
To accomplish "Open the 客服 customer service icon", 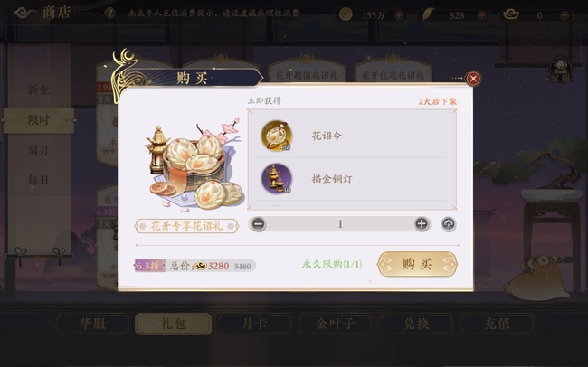I will coord(561,71).
